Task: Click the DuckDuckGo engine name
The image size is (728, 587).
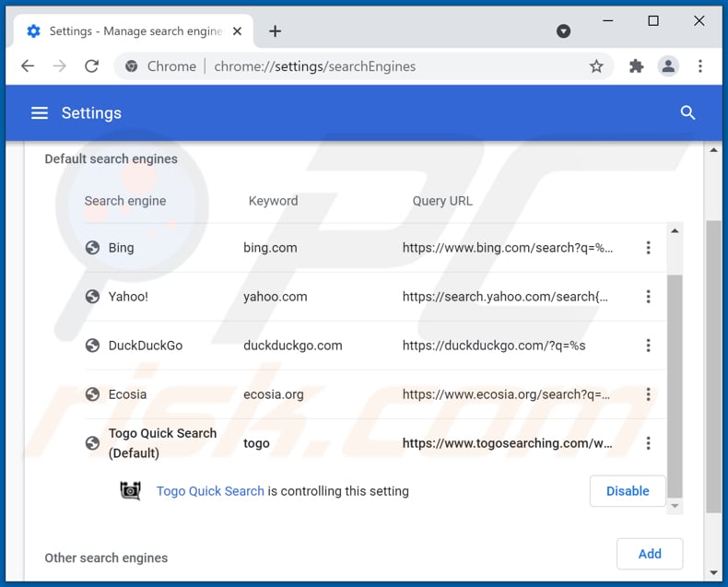Action: point(146,345)
